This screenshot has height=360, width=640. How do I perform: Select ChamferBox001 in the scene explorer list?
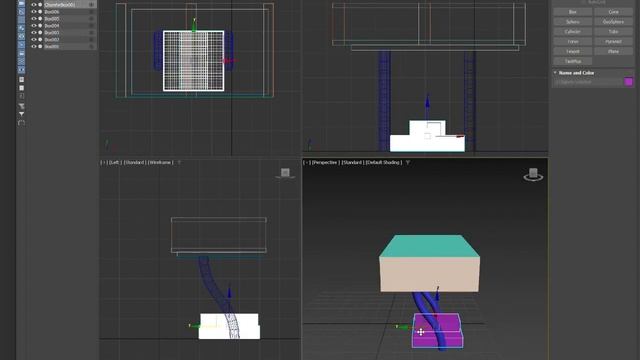tap(60, 5)
